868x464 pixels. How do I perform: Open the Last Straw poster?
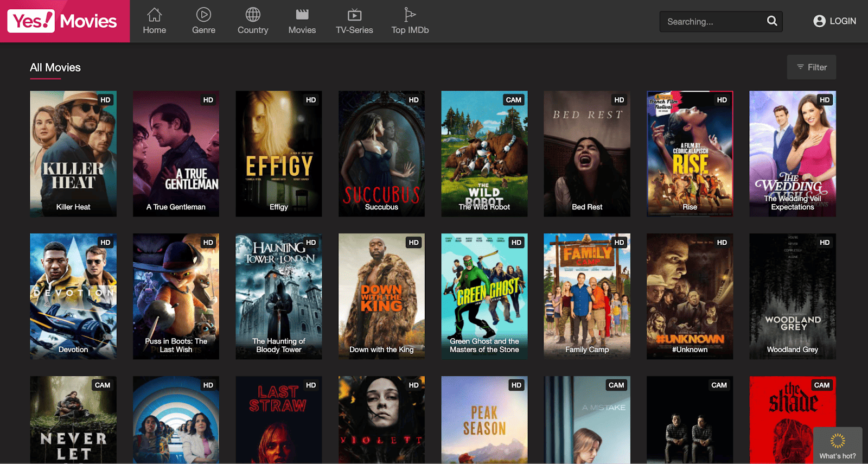(x=279, y=419)
